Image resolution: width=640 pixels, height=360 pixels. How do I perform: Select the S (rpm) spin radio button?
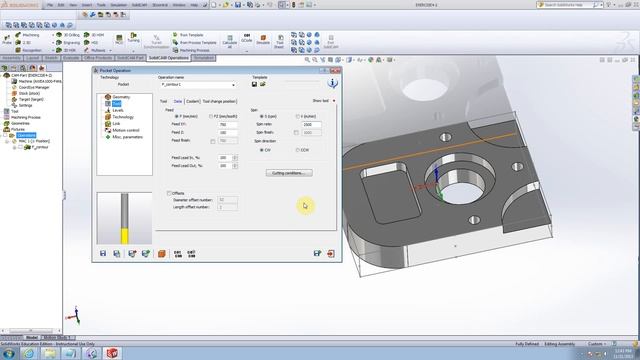coord(262,116)
